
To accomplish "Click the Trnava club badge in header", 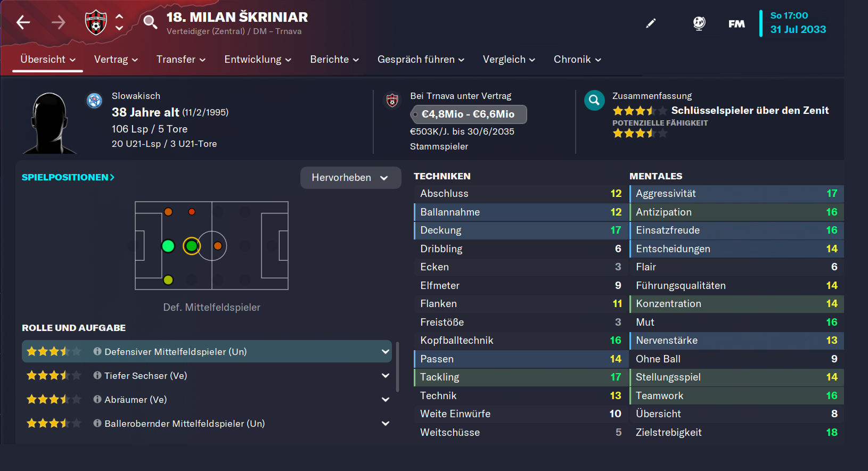I will tap(96, 22).
